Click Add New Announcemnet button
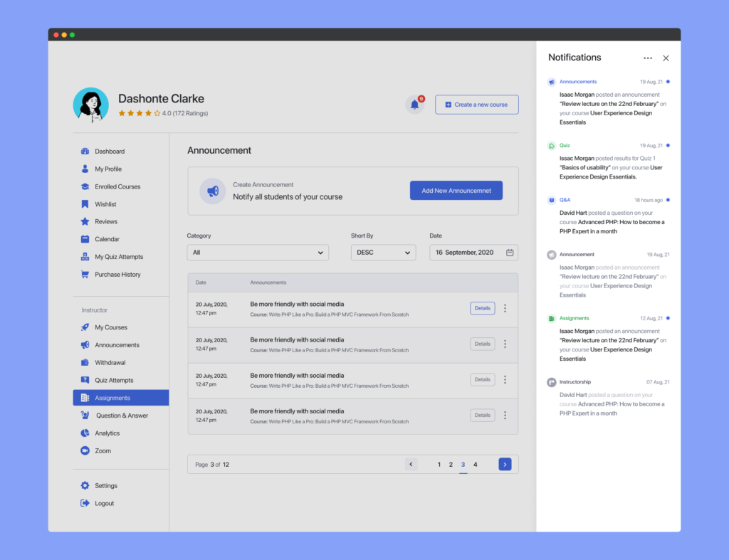 (456, 191)
